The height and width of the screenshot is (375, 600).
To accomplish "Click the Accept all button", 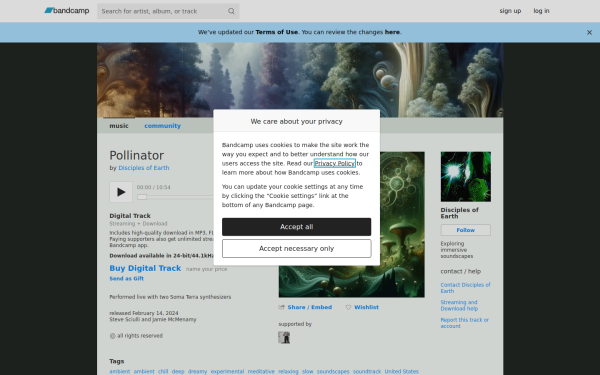I will click(x=297, y=227).
